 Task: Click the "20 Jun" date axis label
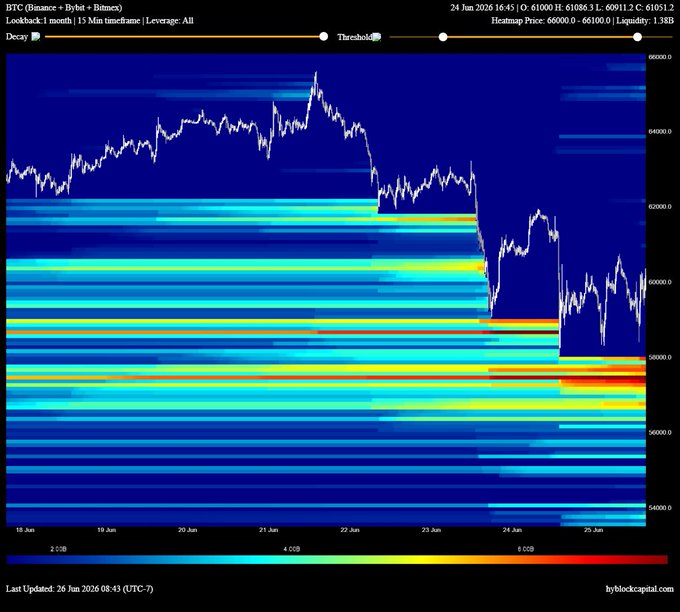[187, 530]
